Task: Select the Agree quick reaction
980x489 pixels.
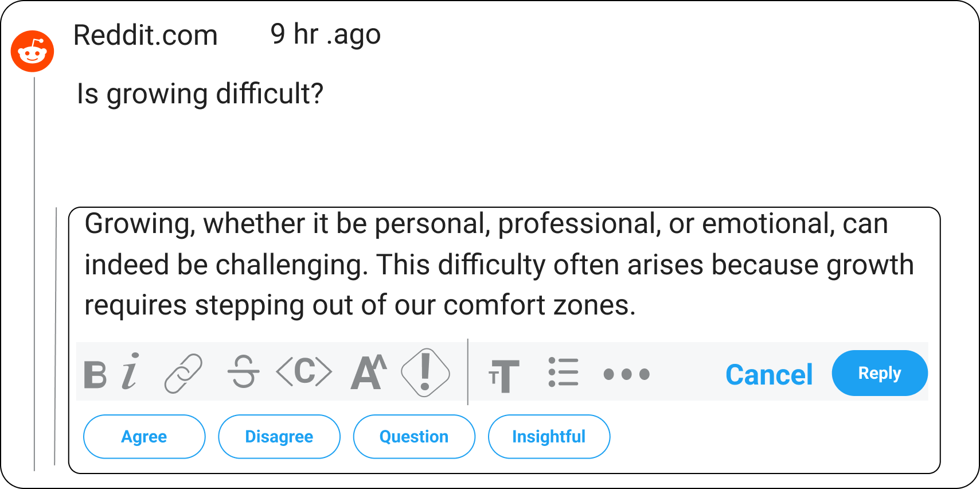Action: click(144, 437)
